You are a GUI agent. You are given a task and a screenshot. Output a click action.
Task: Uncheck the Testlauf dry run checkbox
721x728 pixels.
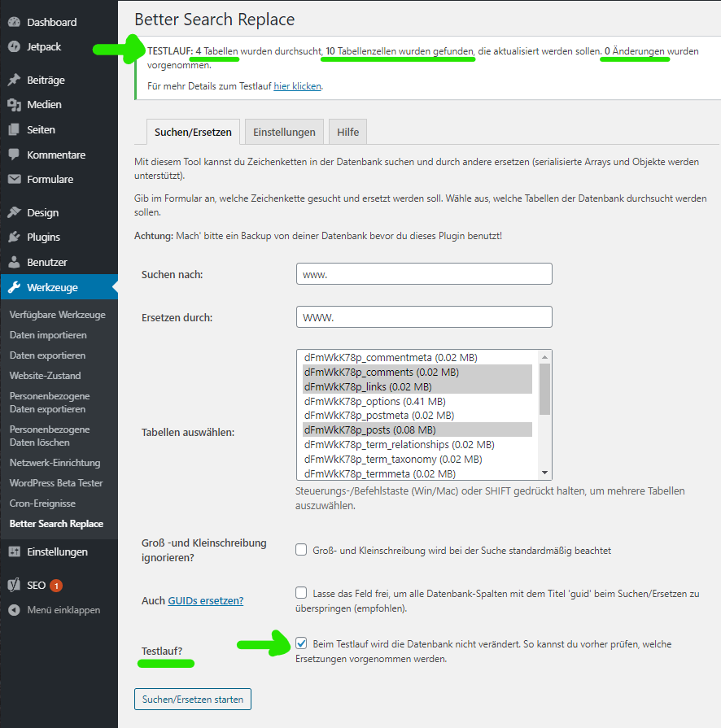301,643
